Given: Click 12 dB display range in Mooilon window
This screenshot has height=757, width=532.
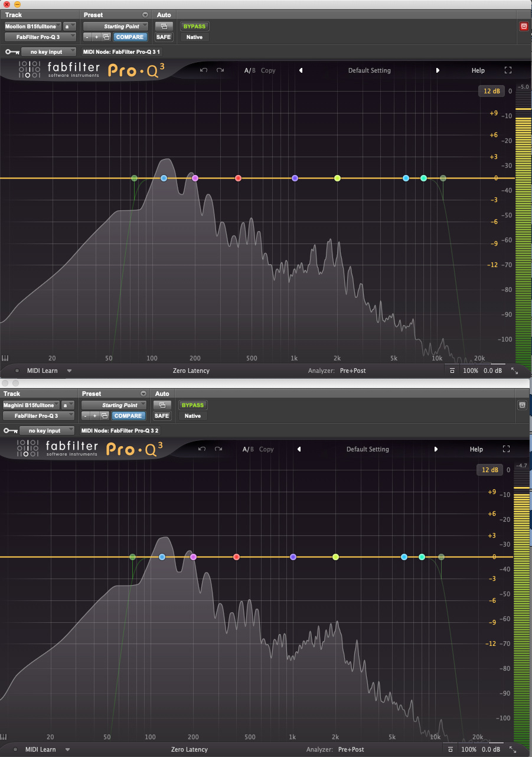Looking at the screenshot, I should pos(492,91).
